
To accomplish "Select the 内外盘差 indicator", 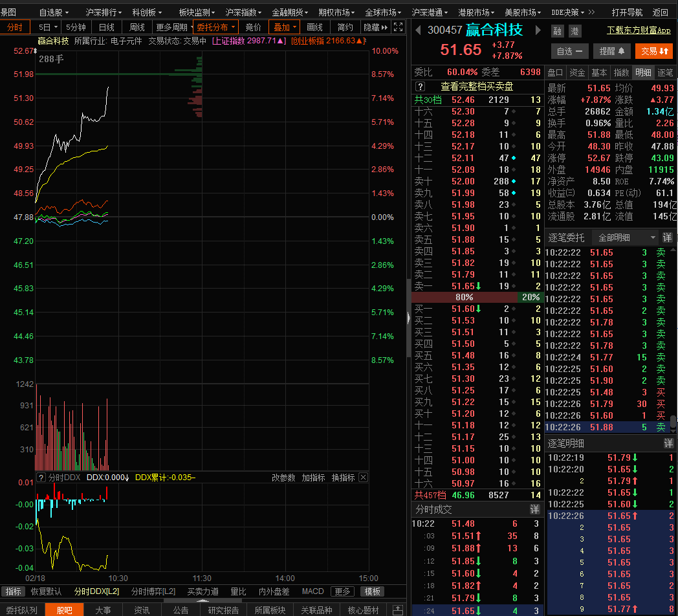I will (274, 591).
